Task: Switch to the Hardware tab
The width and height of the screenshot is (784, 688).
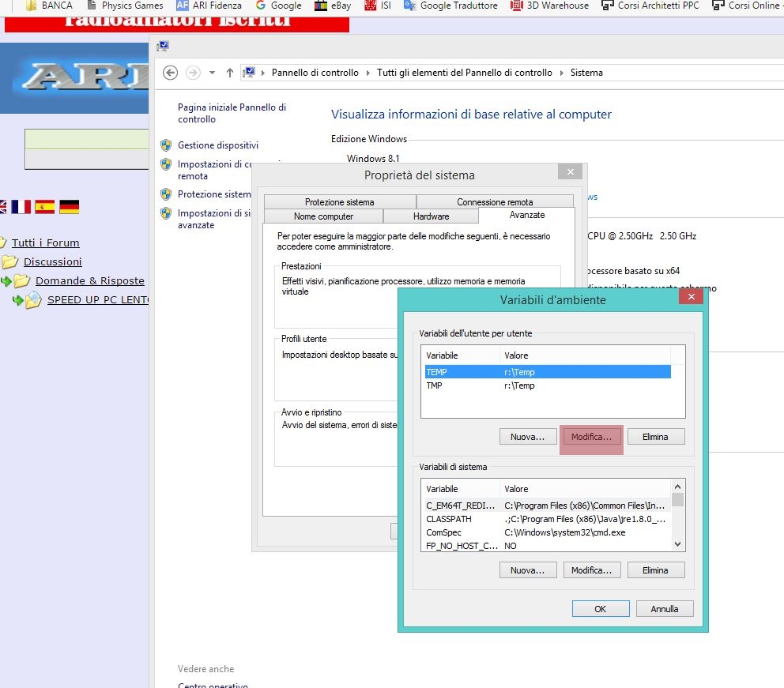Action: point(431,216)
